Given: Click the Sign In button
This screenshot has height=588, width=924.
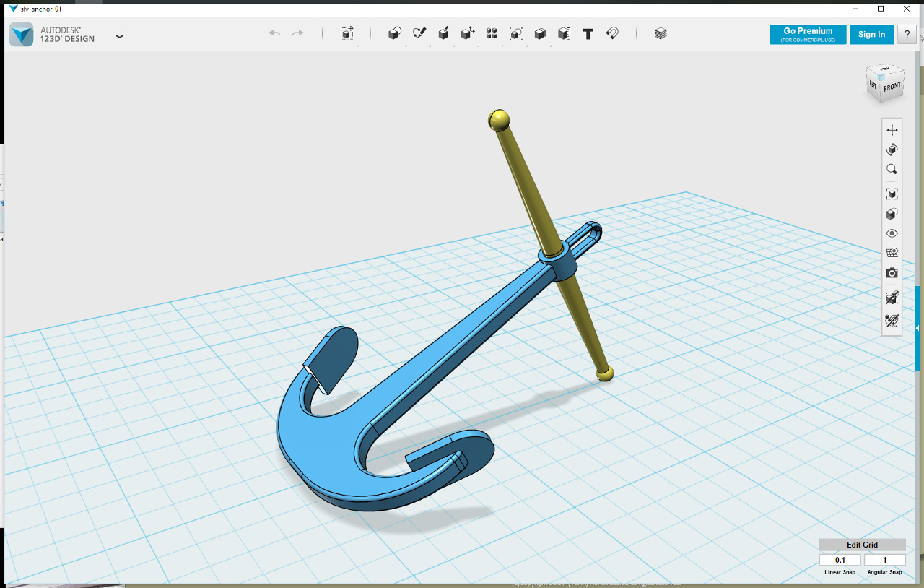Looking at the screenshot, I should [x=872, y=34].
